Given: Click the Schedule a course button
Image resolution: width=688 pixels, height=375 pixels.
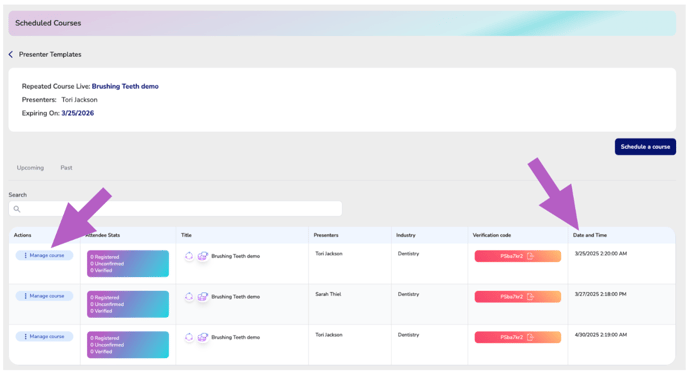Looking at the screenshot, I should coord(645,147).
